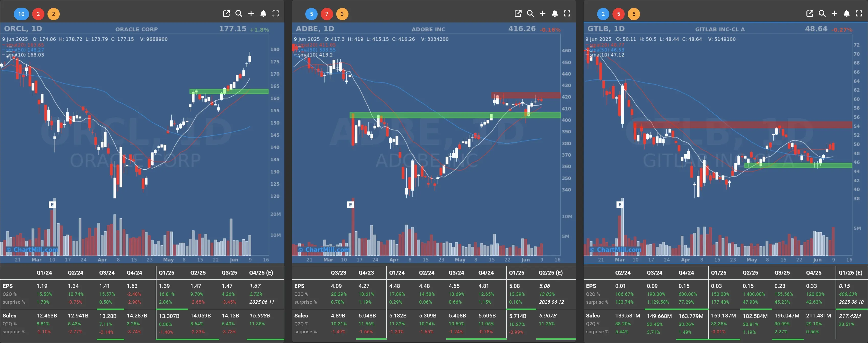Click ORCL estimated sales 15.908B

260,316
